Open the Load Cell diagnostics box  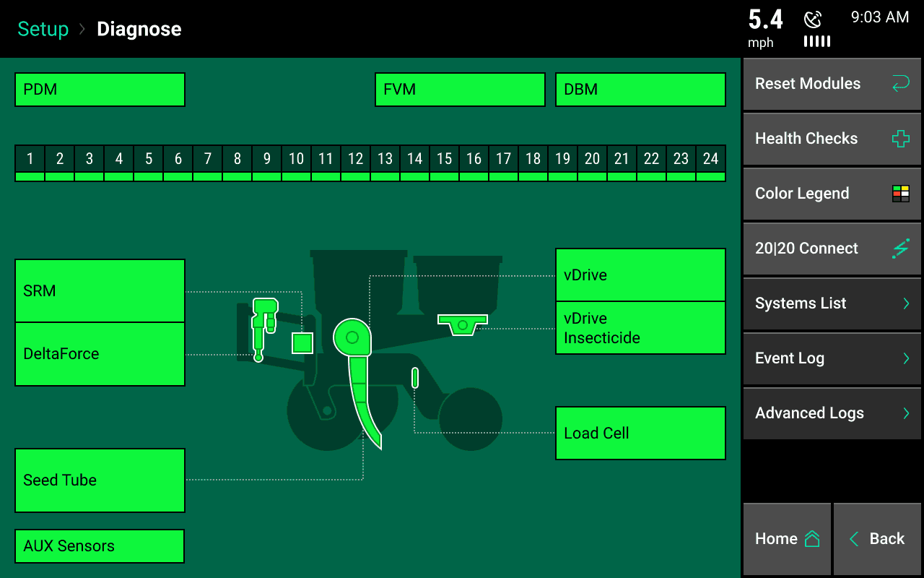[640, 433]
